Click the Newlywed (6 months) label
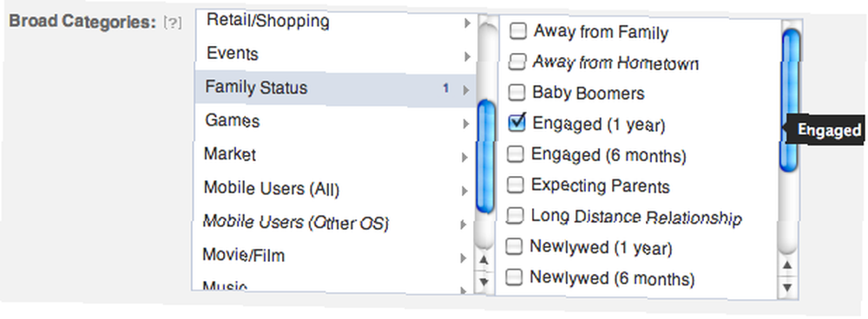This screenshot has height=319, width=868. pos(612,277)
